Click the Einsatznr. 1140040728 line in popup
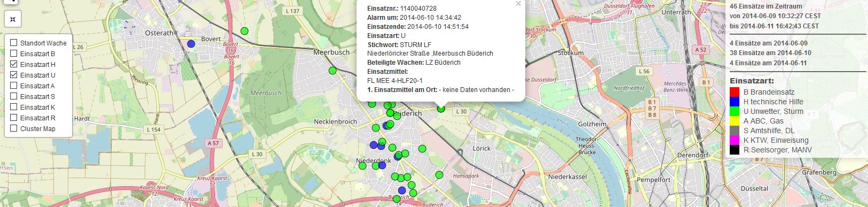868x207 pixels. click(x=402, y=9)
